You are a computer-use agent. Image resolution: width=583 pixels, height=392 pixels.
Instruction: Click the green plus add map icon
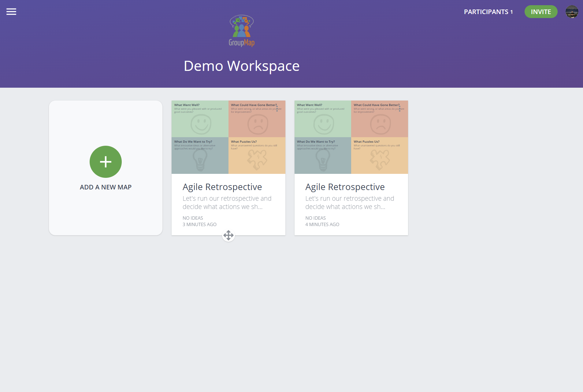pyautogui.click(x=106, y=162)
